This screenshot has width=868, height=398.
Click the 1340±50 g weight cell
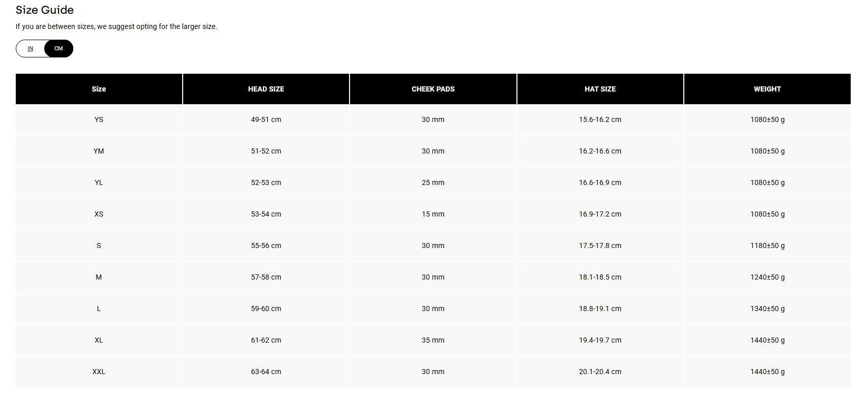click(x=767, y=309)
